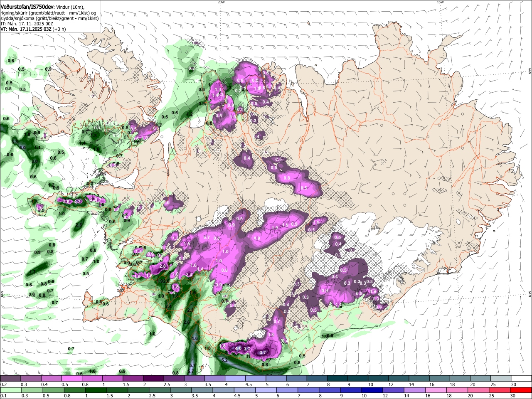
Task: Click the pale green 0.1–0.3 rain legend swatch
Action: 10,390
